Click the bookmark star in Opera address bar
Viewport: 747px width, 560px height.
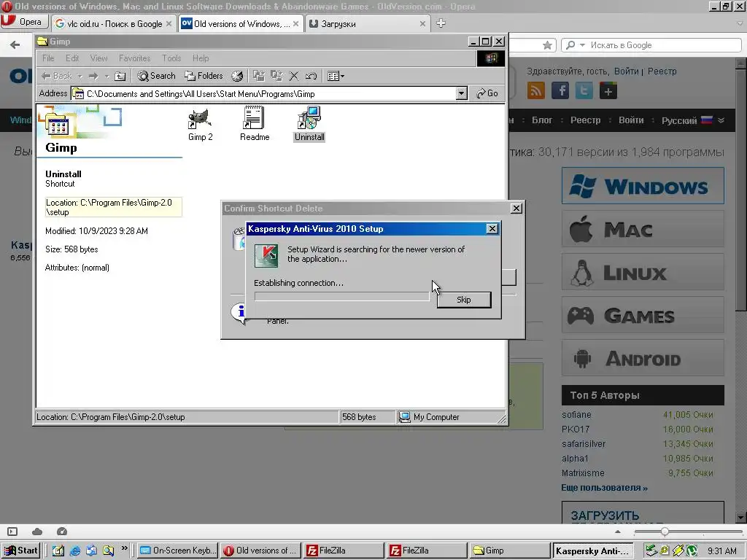pos(547,45)
